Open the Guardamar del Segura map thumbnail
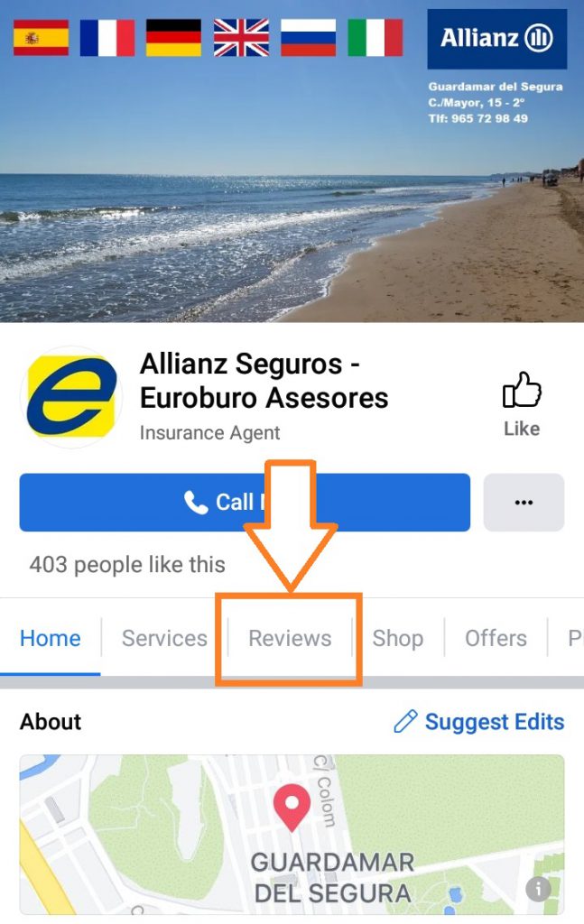 292,835
